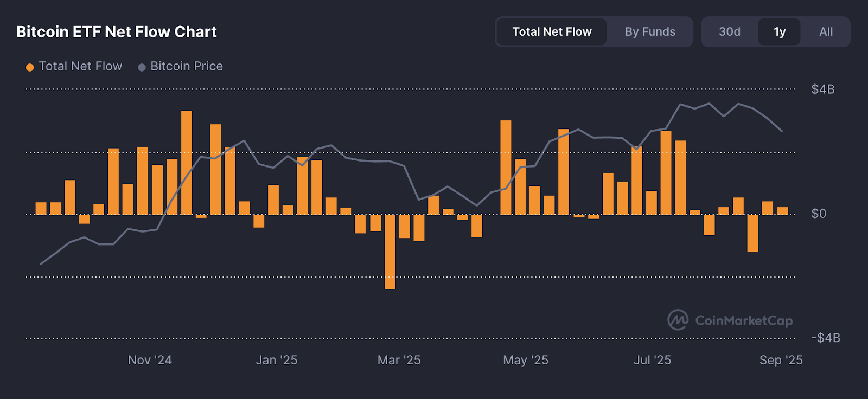Click the -$4B y-axis label
Viewport: 868px width, 399px height.
(825, 338)
